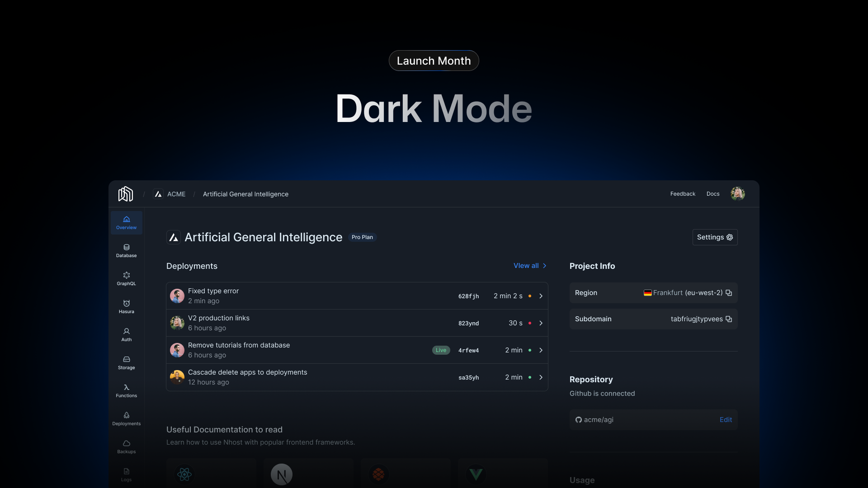This screenshot has width=868, height=488.
Task: Open the Feedback menu item
Action: 683,194
